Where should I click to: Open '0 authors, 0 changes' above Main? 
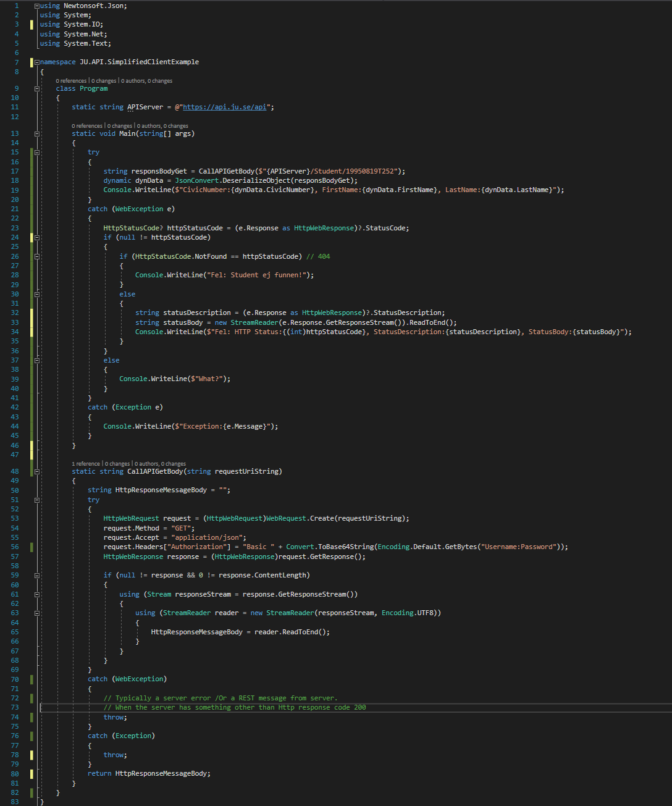[x=162, y=126]
